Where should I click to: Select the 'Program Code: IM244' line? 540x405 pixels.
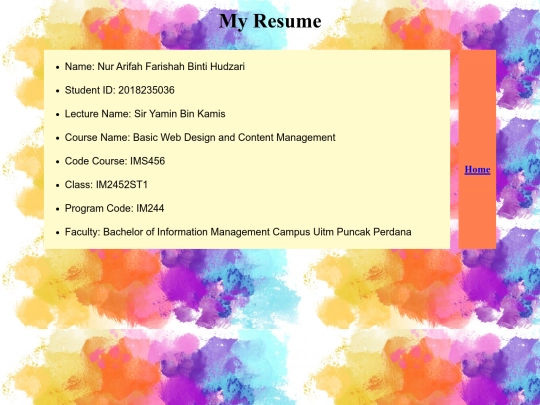(x=114, y=208)
